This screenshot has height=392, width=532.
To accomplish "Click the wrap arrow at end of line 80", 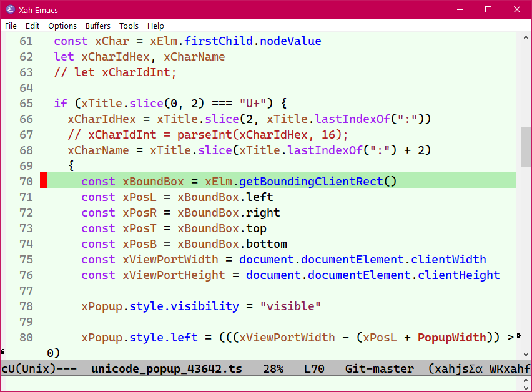I will 518,337.
